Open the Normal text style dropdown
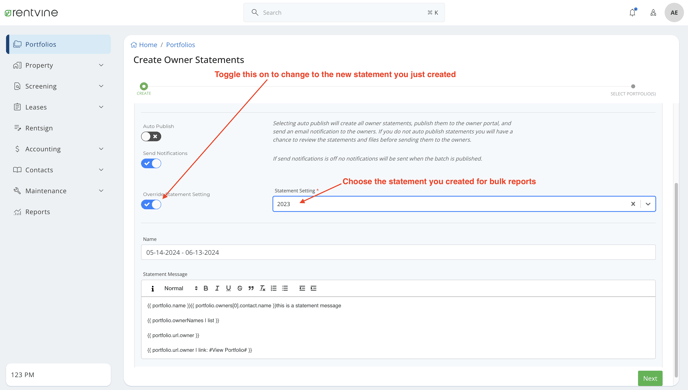The height and width of the screenshot is (390, 688). tap(180, 288)
